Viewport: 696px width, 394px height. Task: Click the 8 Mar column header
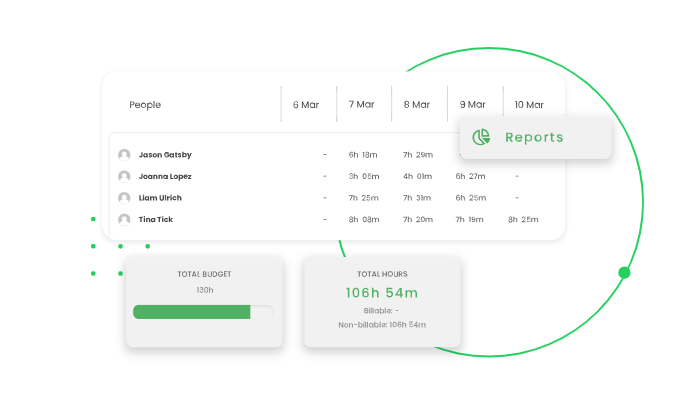point(417,105)
